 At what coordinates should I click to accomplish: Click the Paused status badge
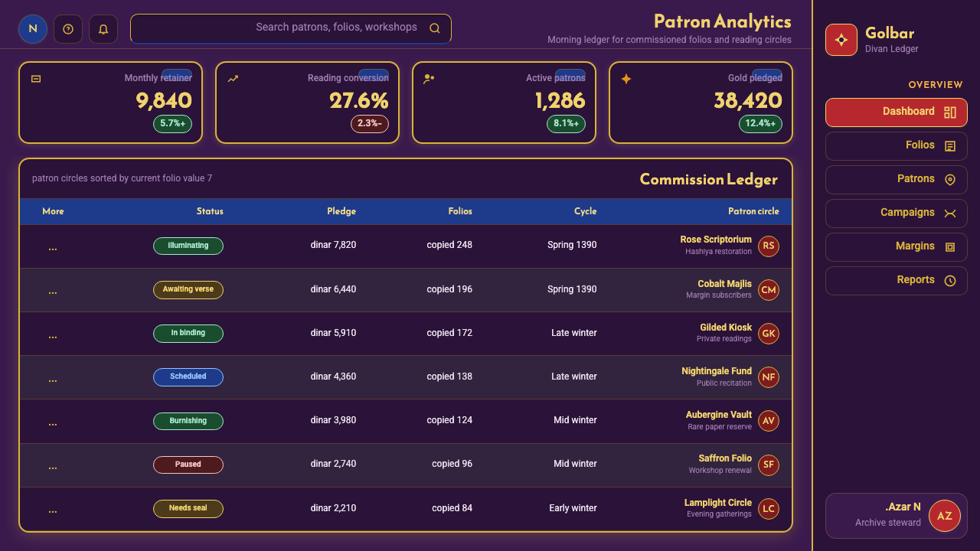[188, 465]
